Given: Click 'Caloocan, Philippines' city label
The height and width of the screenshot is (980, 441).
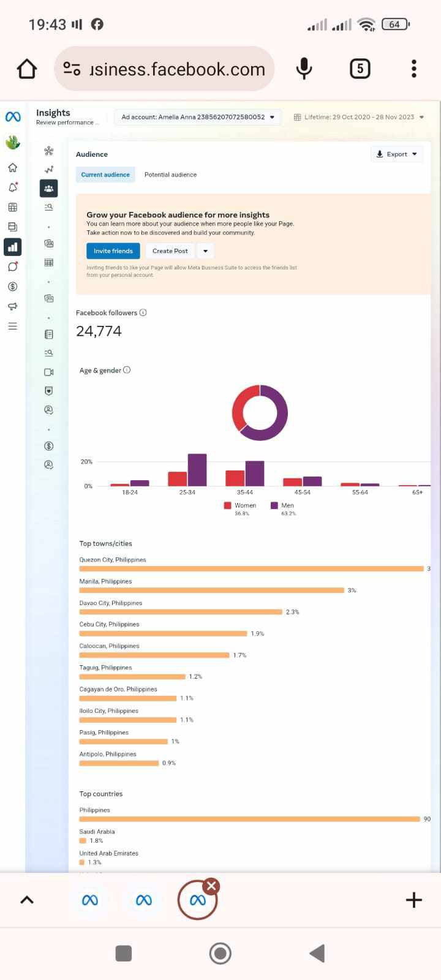Looking at the screenshot, I should tap(109, 646).
